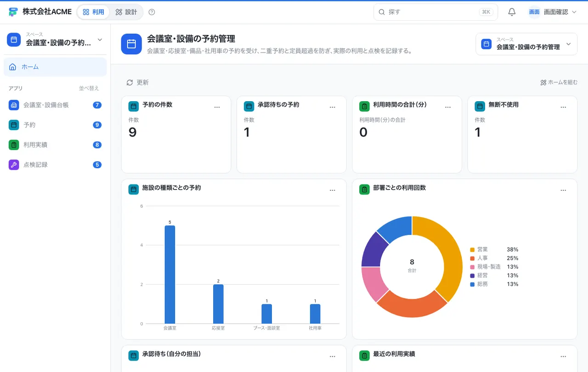Click the 総務 blue legend swatch
Viewport: 588px width, 372px height.
click(472, 284)
